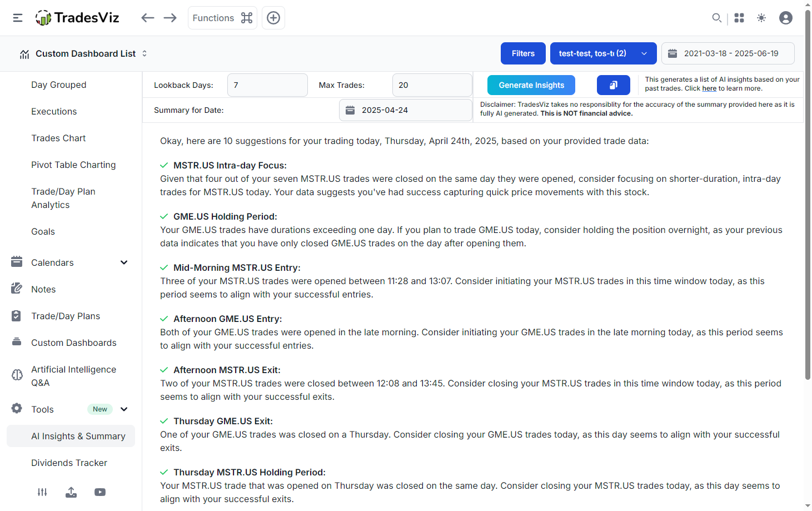812x511 pixels.
Task: Expand the Custom Dashboard List selector
Action: pos(83,53)
